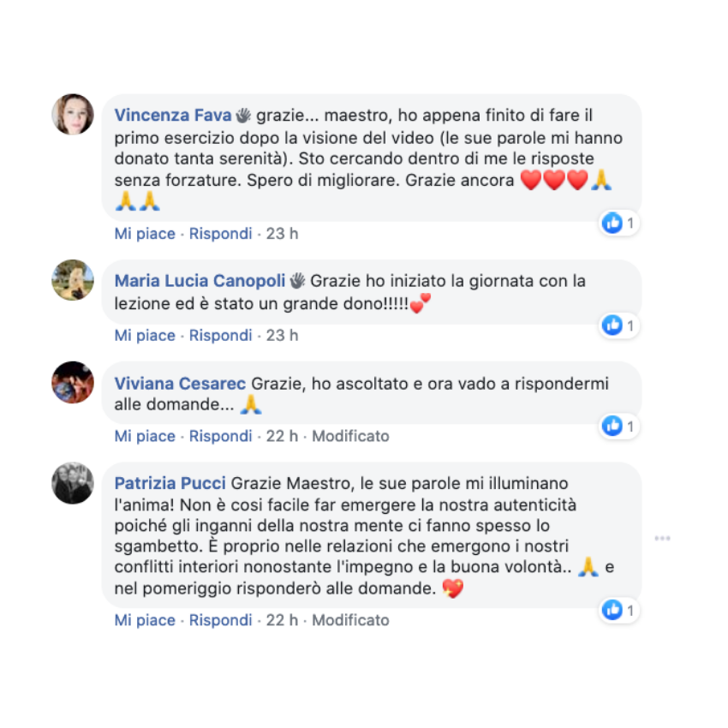View like reactions on Vincenza Fava's comment

coord(619,223)
